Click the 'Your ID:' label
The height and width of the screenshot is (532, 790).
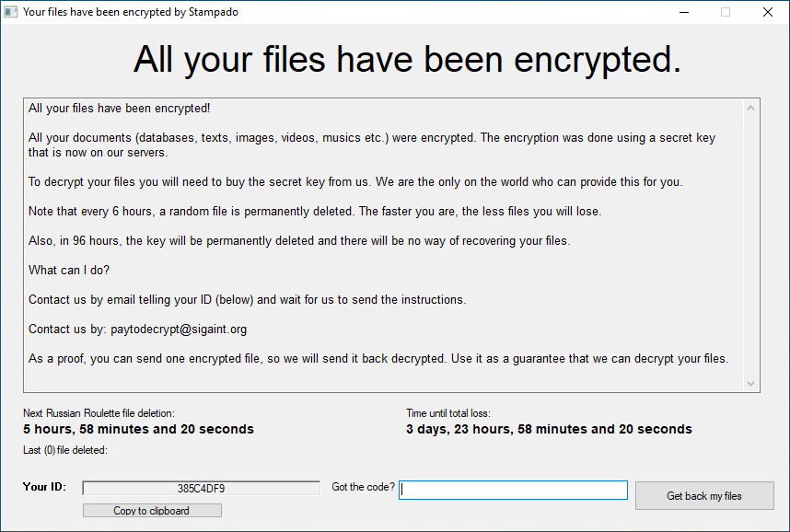[x=44, y=487]
